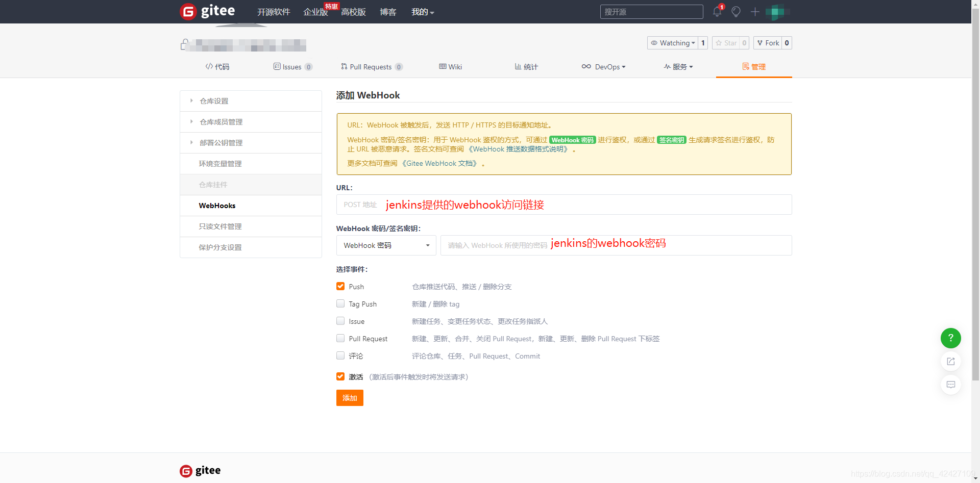
Task: Open the Gitee WebHook 文档 link
Action: click(440, 163)
